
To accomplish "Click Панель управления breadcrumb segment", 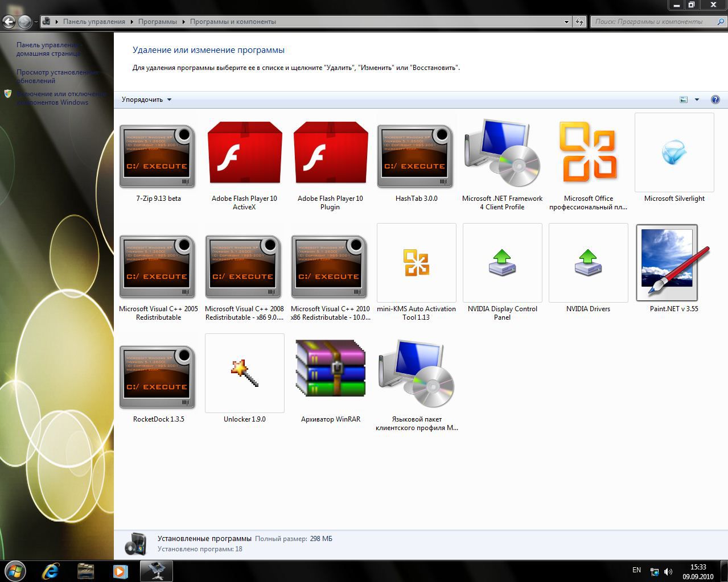I will point(94,22).
